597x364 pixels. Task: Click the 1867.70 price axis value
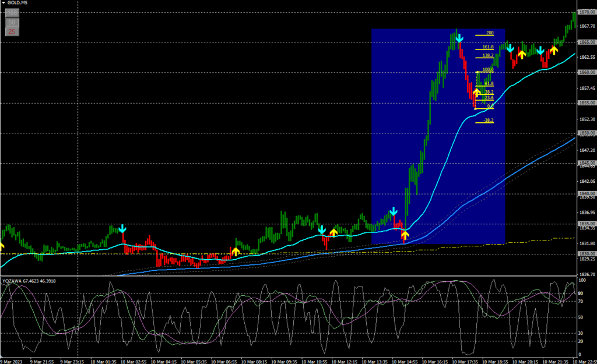point(587,26)
